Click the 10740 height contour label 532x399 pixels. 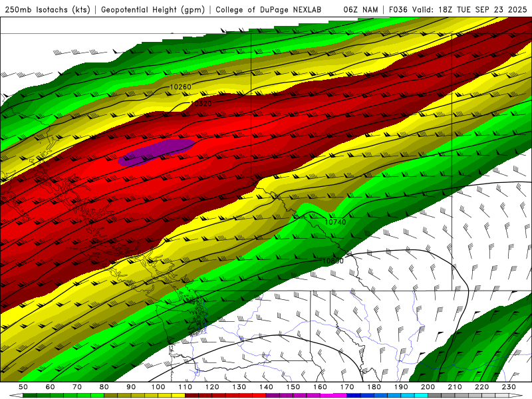pyautogui.click(x=335, y=222)
